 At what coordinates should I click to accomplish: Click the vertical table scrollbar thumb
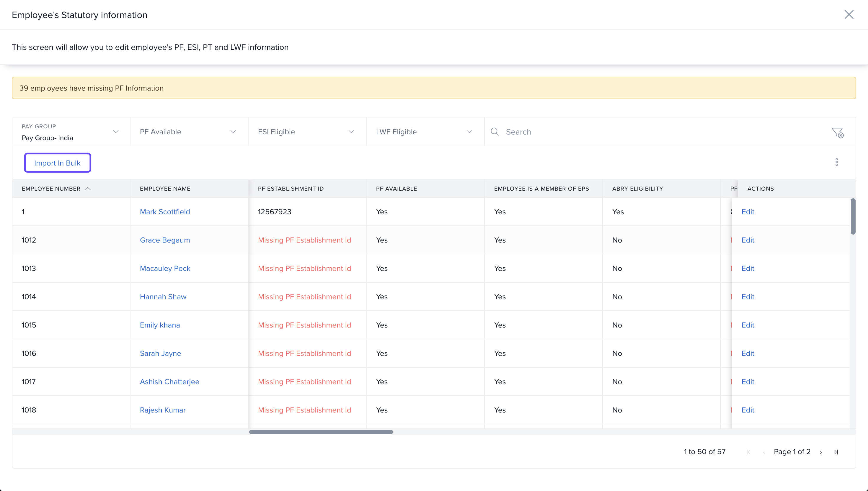pyautogui.click(x=853, y=217)
